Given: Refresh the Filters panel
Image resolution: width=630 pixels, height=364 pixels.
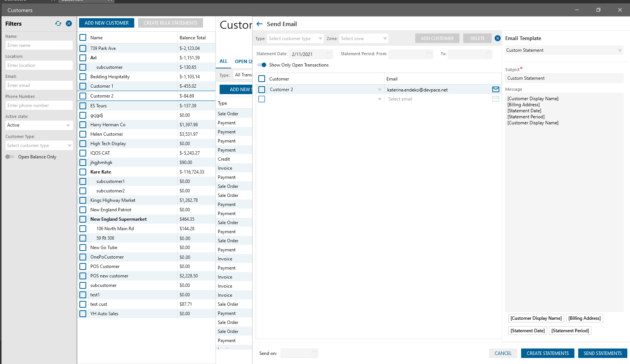Looking at the screenshot, I should [58, 23].
